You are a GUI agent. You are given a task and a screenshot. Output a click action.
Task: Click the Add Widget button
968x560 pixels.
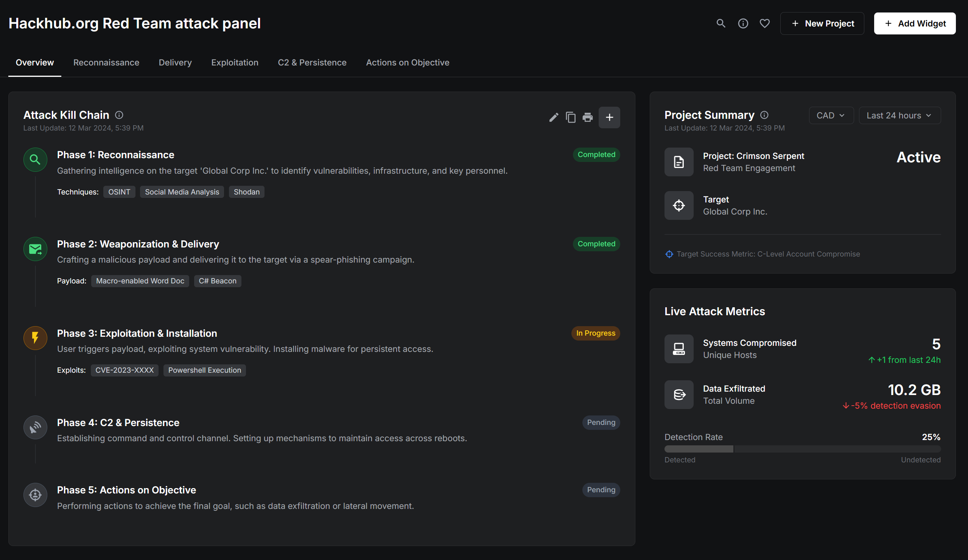[915, 23]
